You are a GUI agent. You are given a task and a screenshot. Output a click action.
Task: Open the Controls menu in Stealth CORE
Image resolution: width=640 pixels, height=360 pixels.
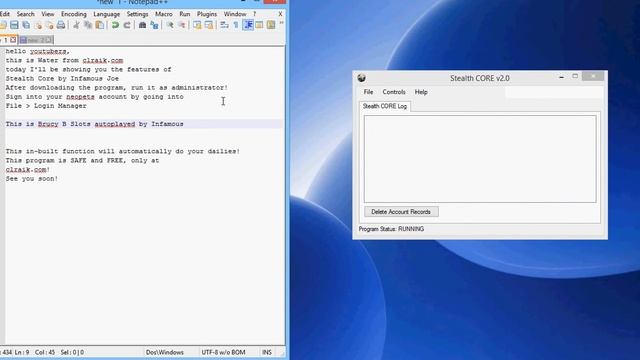click(x=394, y=92)
